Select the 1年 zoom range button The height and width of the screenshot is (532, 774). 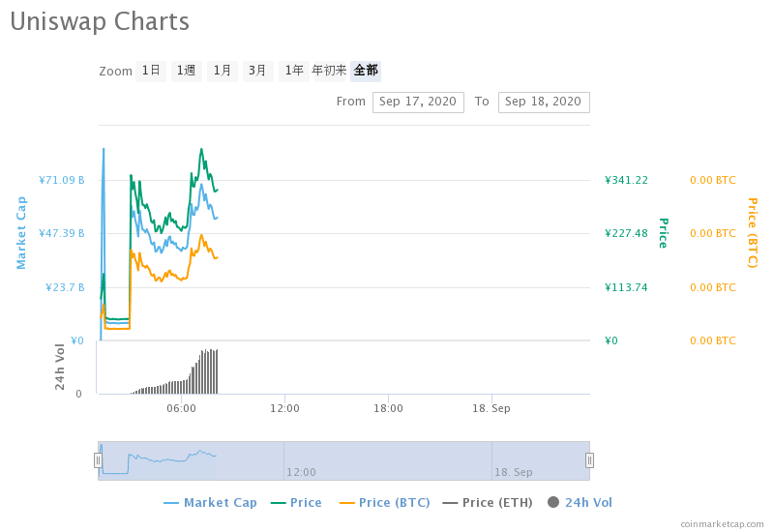[294, 71]
